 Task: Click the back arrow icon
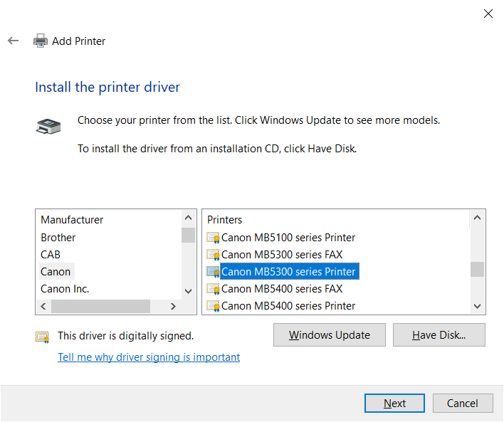click(14, 41)
